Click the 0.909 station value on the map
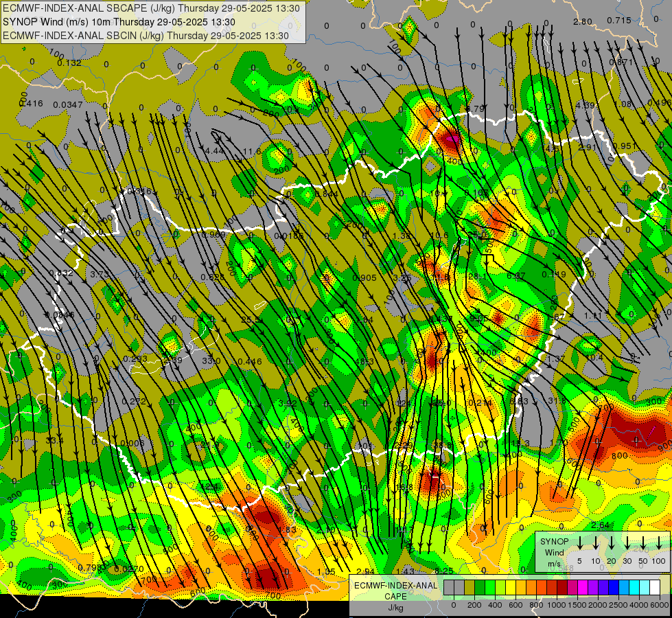 (x=213, y=235)
